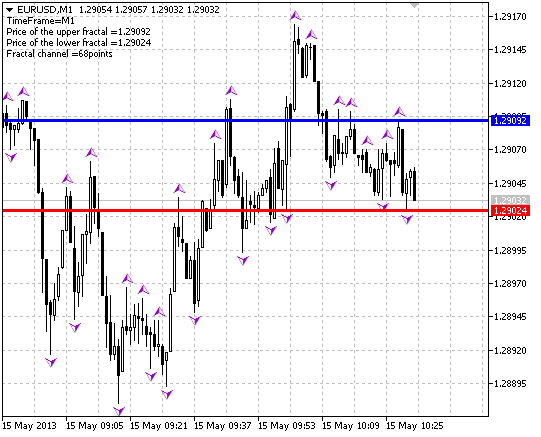The width and height of the screenshot is (541, 437).
Task: Click the 1.29120 price scale value
Action: click(510, 83)
